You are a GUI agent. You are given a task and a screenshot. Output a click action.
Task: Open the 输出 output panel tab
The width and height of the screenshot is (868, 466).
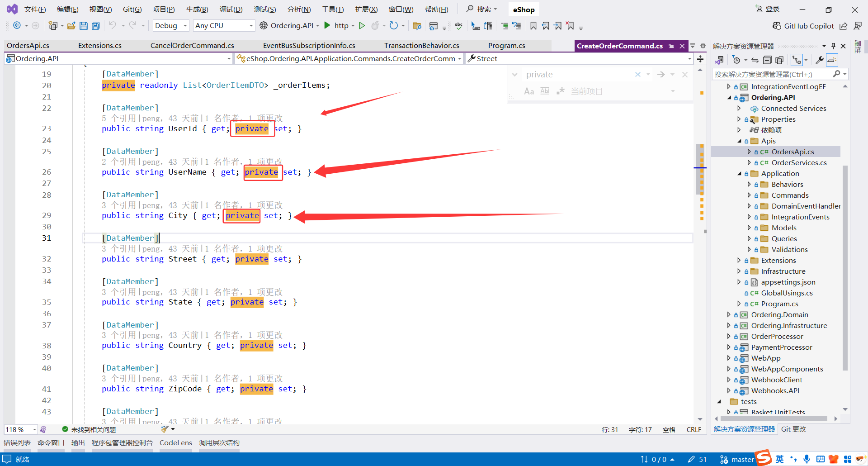pyautogui.click(x=78, y=443)
